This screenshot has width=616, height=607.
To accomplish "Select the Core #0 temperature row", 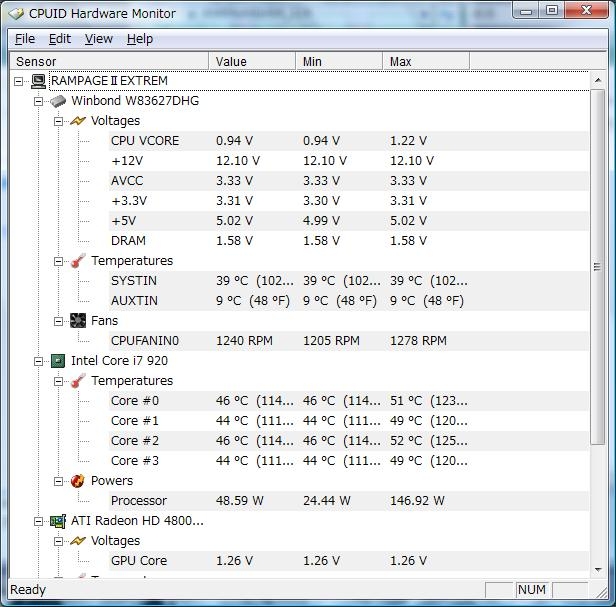I will [x=348, y=401].
